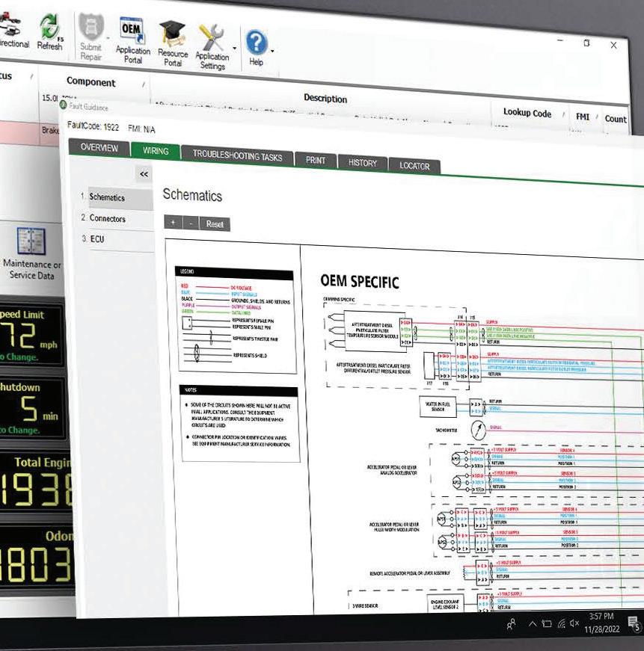Click the Refresh toolbar icon
This screenshot has width=644, height=651.
click(x=50, y=32)
